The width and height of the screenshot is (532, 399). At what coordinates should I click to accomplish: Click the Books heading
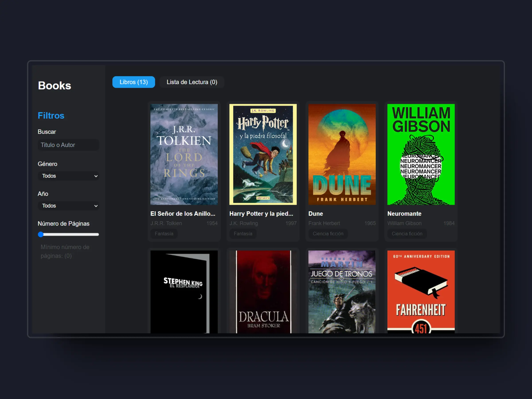pos(54,85)
